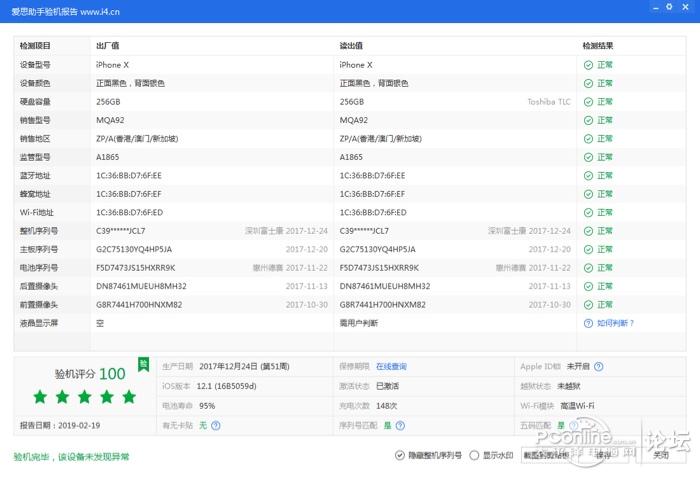
Task: Click the 截图到剪贴板 button
Action: click(x=546, y=455)
